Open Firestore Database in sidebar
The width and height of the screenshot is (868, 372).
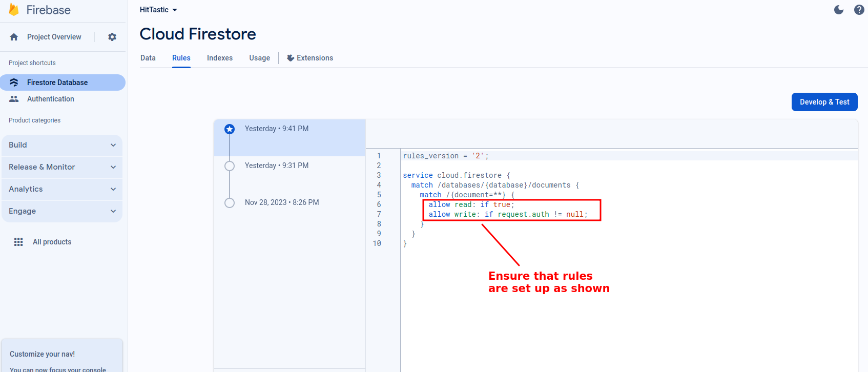click(63, 82)
